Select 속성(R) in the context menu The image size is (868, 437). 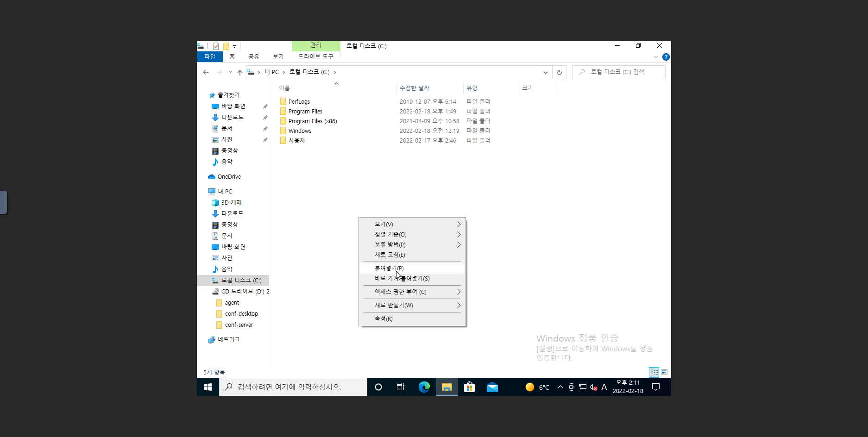(x=384, y=318)
